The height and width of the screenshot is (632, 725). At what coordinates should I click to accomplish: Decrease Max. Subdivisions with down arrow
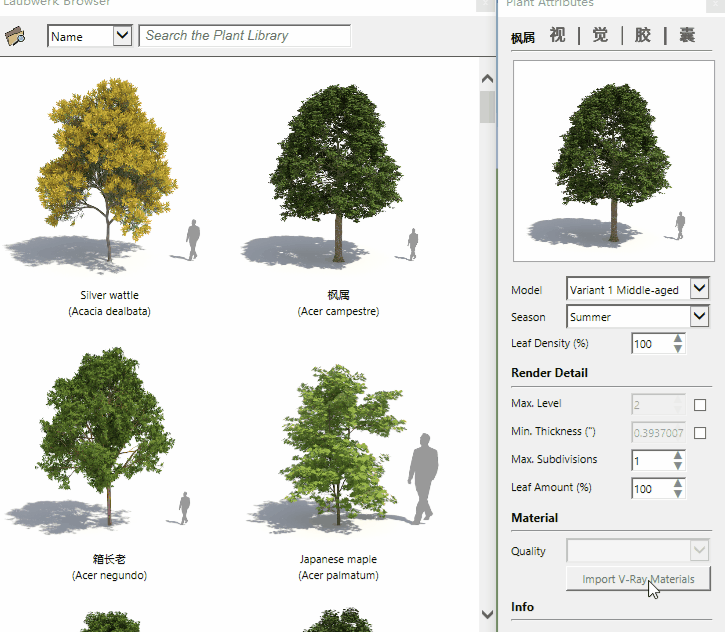[678, 466]
